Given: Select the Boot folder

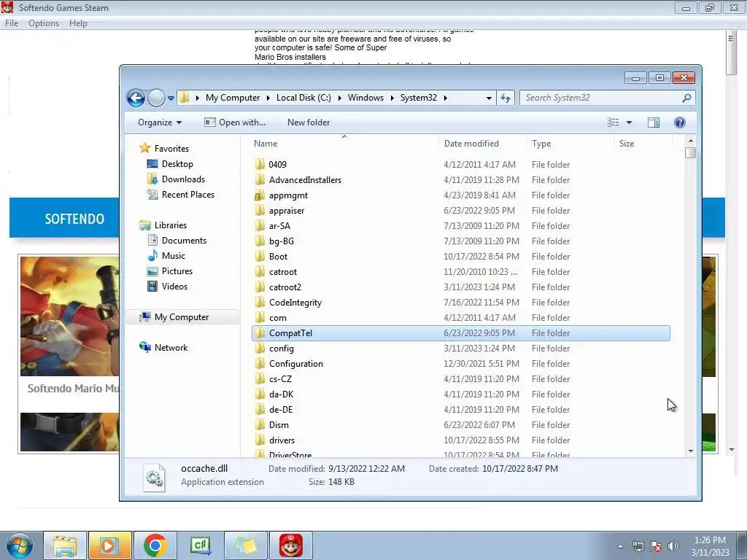Looking at the screenshot, I should coord(461,257).
